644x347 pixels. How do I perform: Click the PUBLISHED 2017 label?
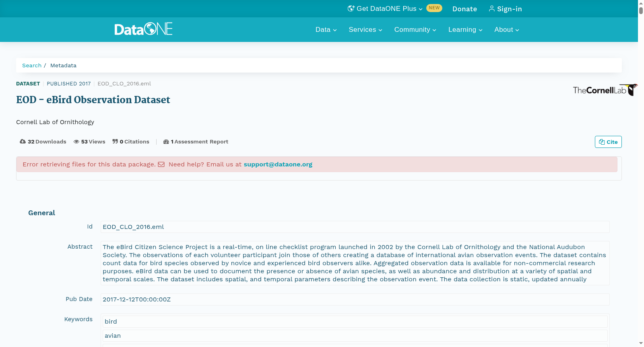pyautogui.click(x=69, y=84)
